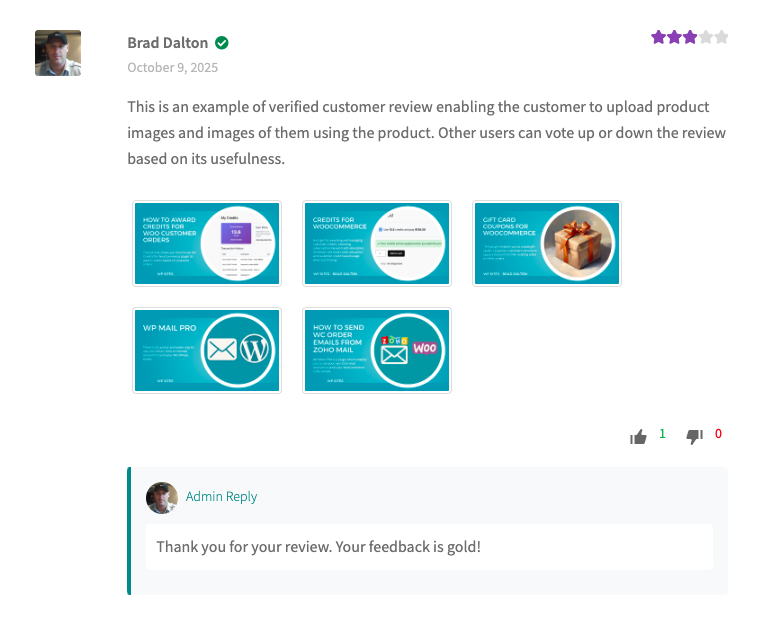Click Brad Dalton's reviewer avatar
Image resolution: width=762 pixels, height=632 pixels.
point(58,53)
